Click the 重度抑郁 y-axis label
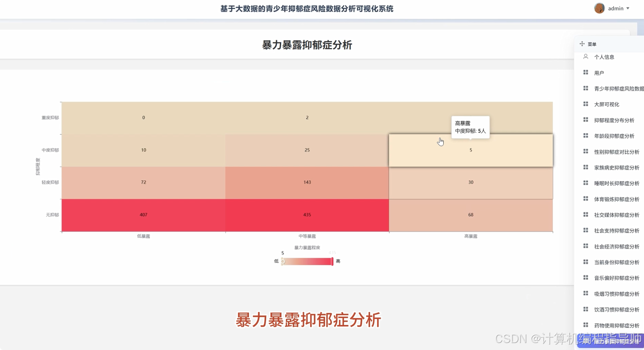Image resolution: width=644 pixels, height=350 pixels. 50,118
